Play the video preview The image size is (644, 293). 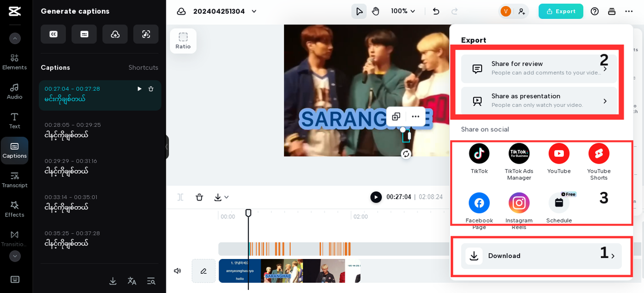pos(376,197)
